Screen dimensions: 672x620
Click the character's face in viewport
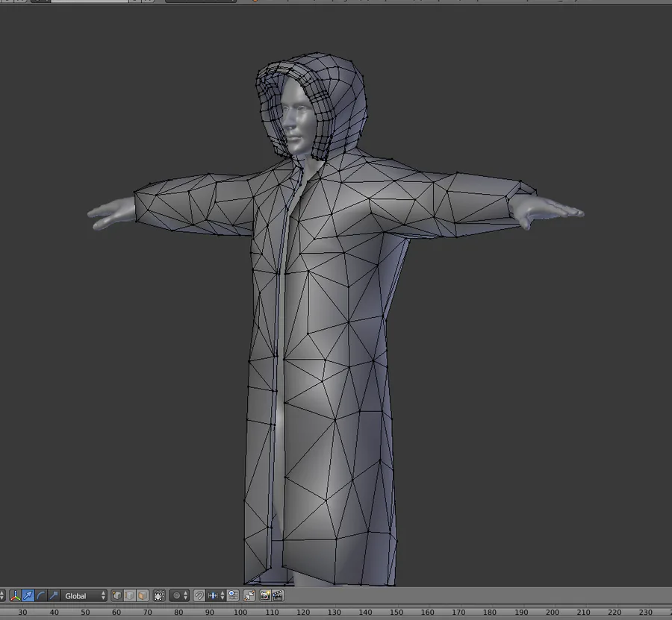[296, 116]
